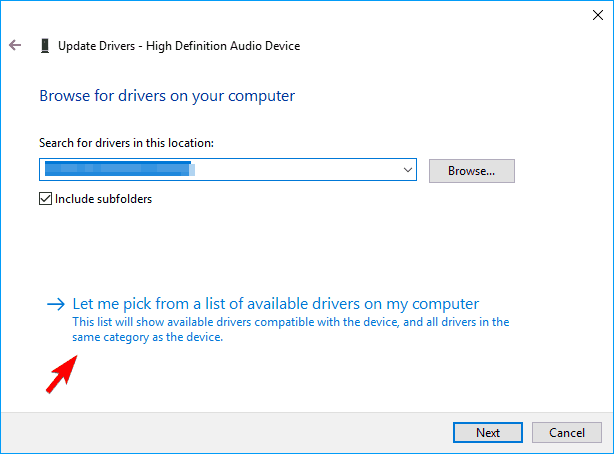This screenshot has height=454, width=614.
Task: Click the blue arrow icon before 'Let me pick'
Action: coord(56,303)
